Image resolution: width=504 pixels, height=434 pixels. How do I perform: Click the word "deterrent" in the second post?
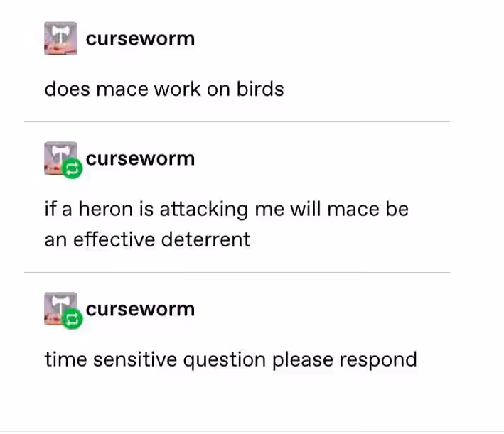click(x=205, y=239)
